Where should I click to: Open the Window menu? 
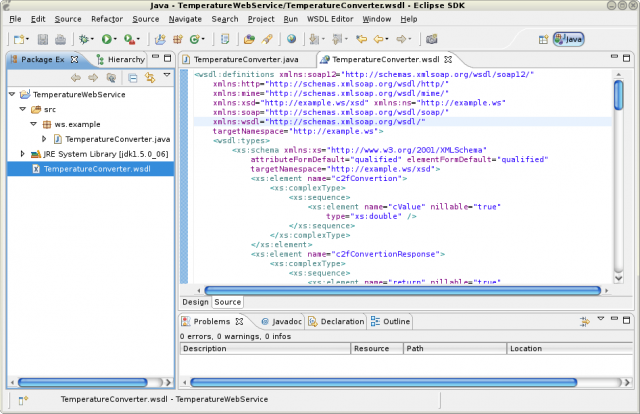(377, 19)
